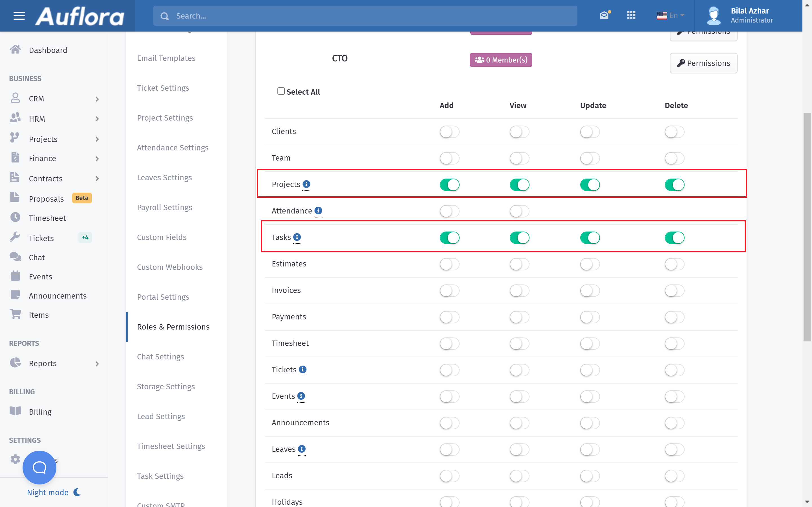812x507 pixels.
Task: Open the Chat sidebar icon
Action: [15, 257]
